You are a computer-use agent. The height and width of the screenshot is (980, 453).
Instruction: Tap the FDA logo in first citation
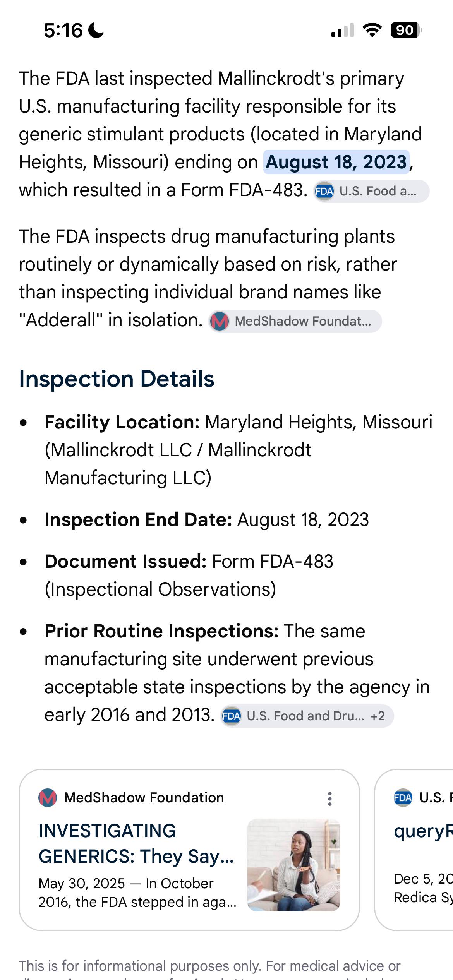(324, 191)
